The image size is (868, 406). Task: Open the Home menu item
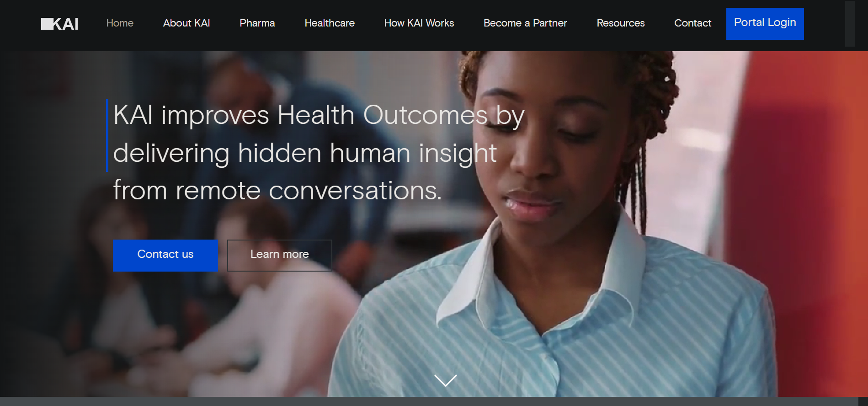(x=120, y=23)
